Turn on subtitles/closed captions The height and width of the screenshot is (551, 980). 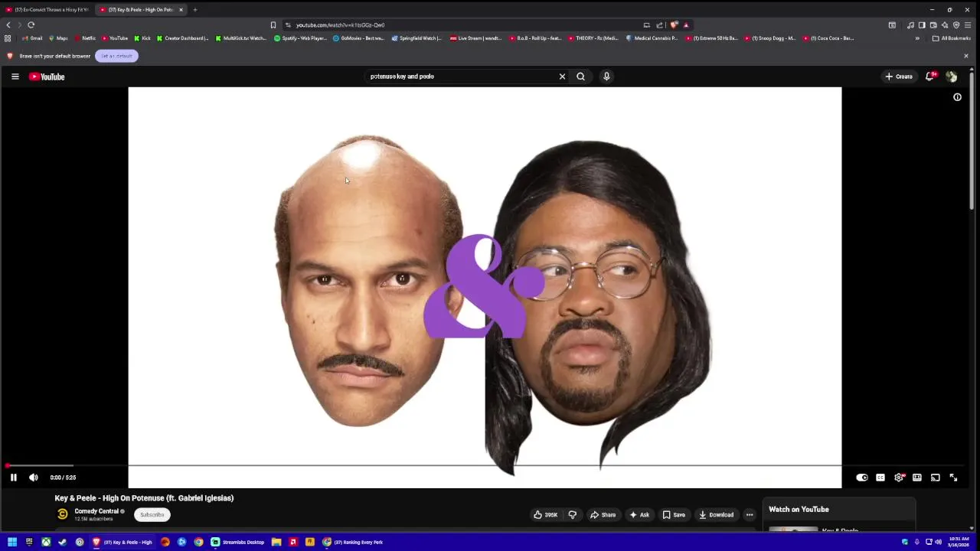point(880,478)
